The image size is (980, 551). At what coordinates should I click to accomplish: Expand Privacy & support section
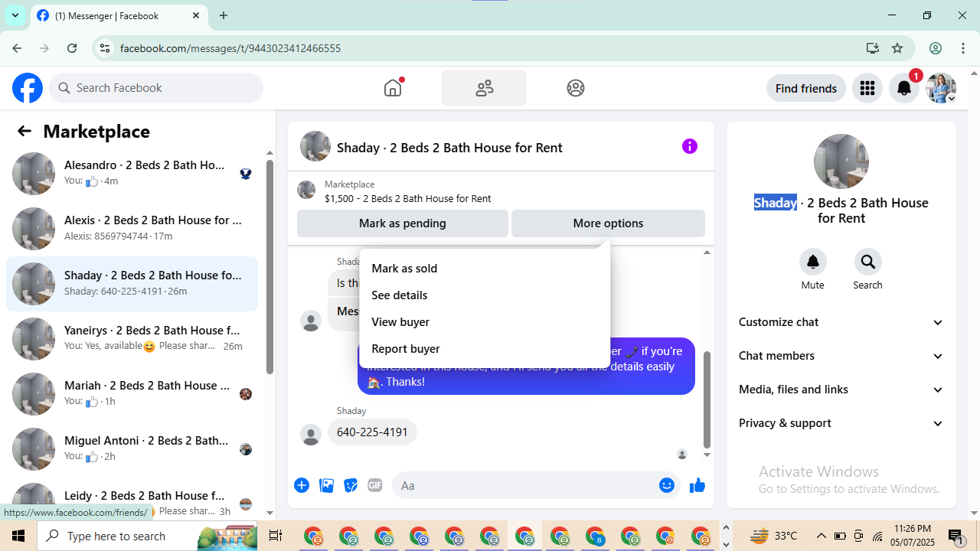(841, 423)
